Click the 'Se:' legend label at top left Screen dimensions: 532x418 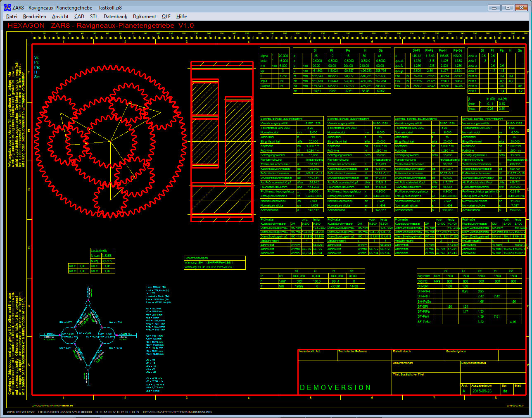click(37, 77)
